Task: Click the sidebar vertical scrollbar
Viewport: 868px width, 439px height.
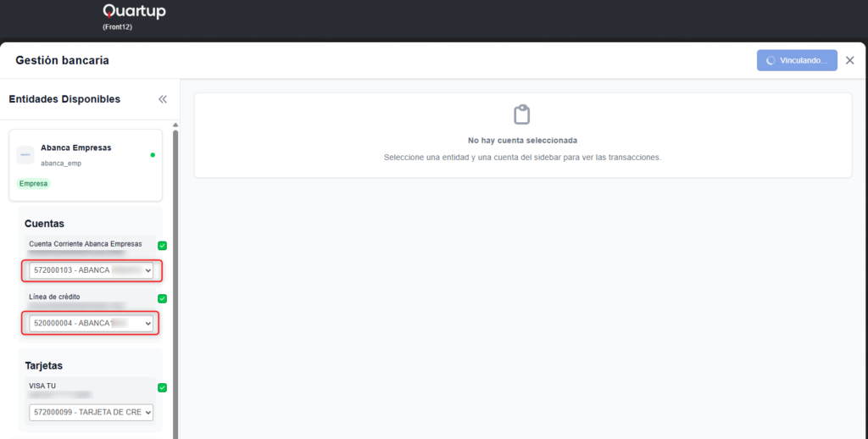Action: tap(175, 280)
